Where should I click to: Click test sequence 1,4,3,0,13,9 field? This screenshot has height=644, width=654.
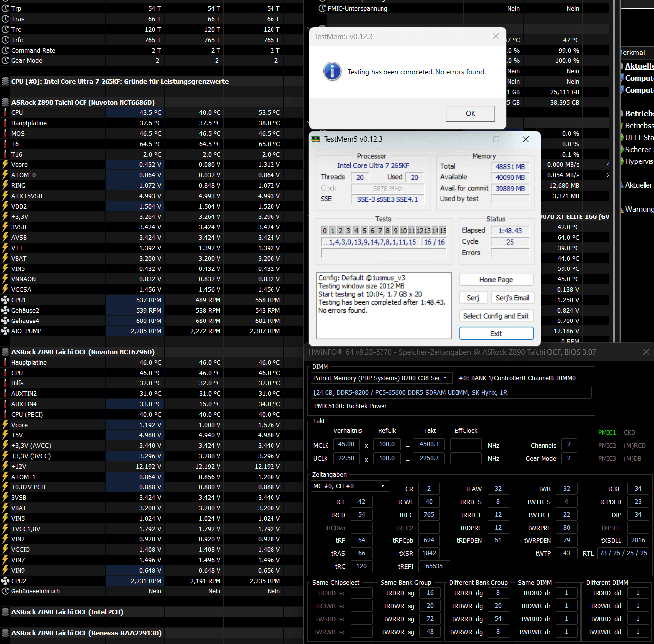tap(371, 242)
